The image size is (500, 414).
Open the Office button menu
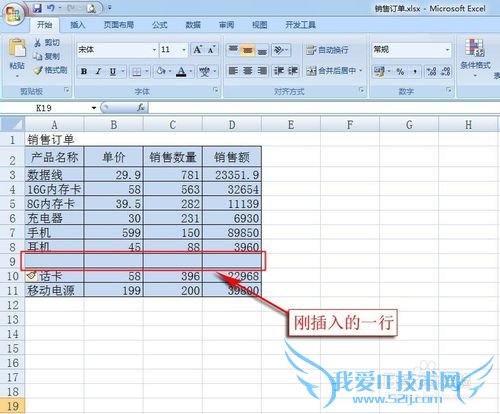tap(13, 14)
